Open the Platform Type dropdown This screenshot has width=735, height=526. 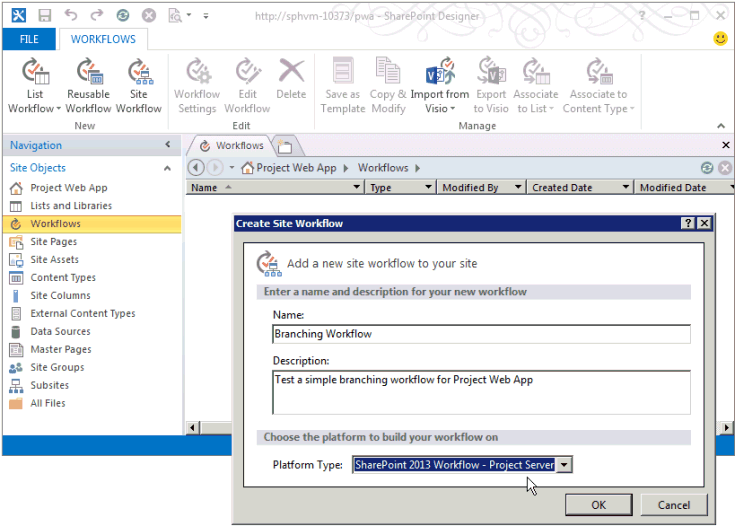point(565,465)
